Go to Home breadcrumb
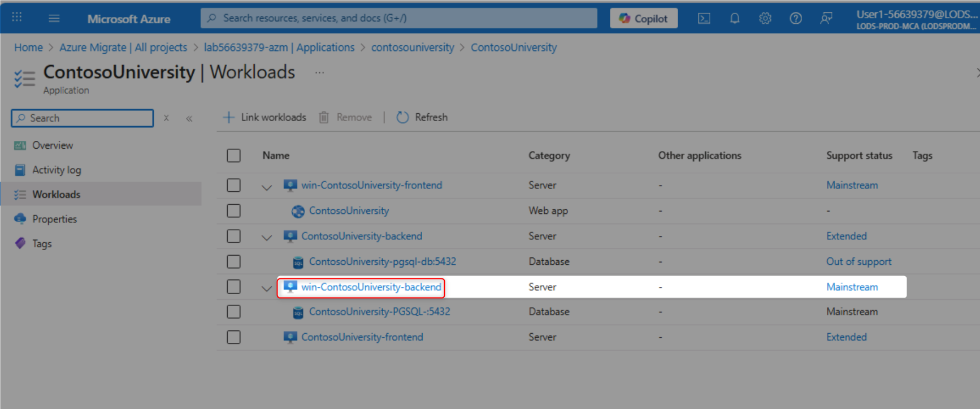The height and width of the screenshot is (409, 980). [28, 48]
